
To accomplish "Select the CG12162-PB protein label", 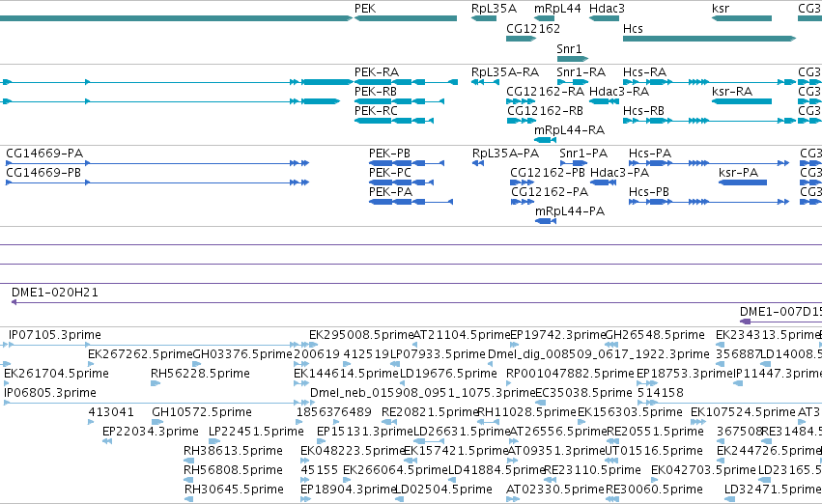I will [x=548, y=173].
